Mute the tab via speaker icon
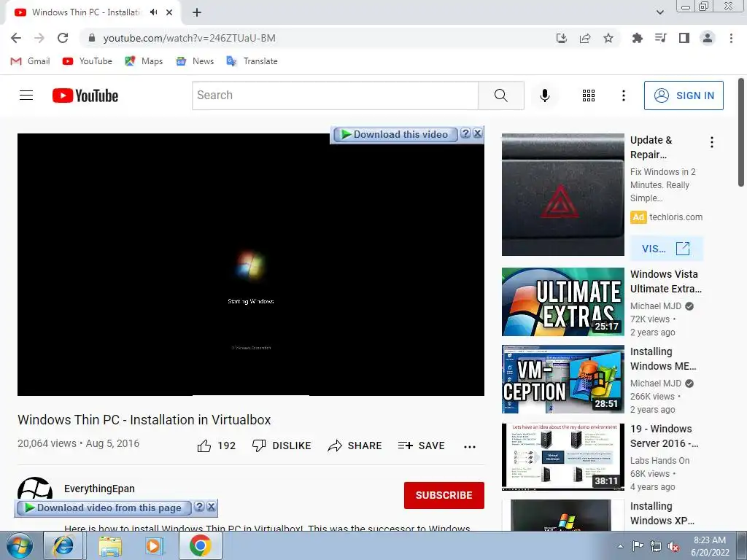747x560 pixels. click(x=153, y=12)
